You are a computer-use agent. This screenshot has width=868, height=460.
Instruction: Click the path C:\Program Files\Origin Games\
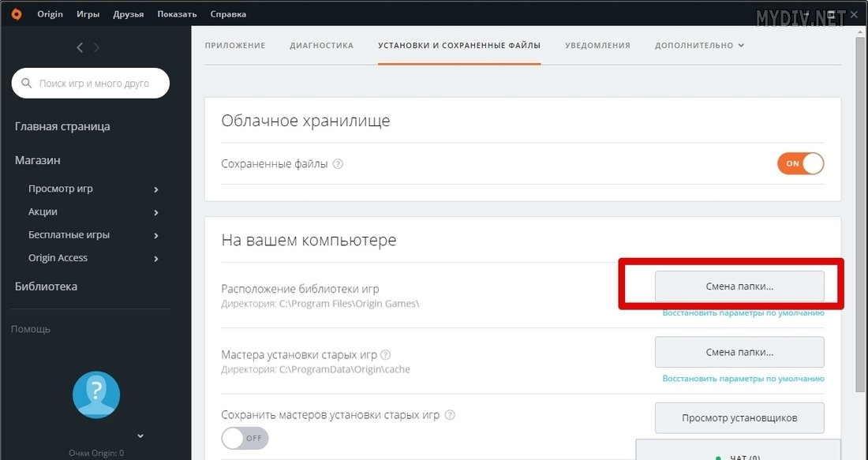pyautogui.click(x=350, y=304)
